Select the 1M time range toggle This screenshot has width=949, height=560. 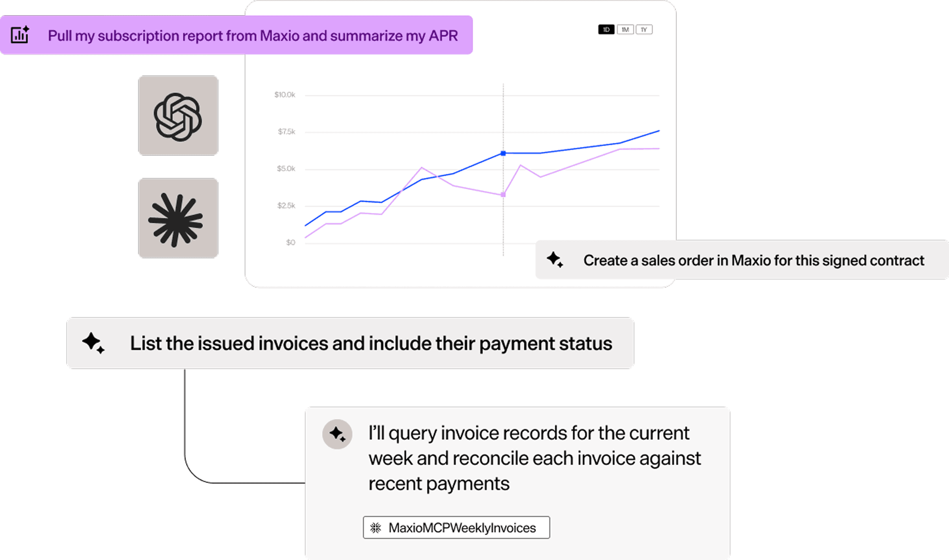(x=625, y=30)
